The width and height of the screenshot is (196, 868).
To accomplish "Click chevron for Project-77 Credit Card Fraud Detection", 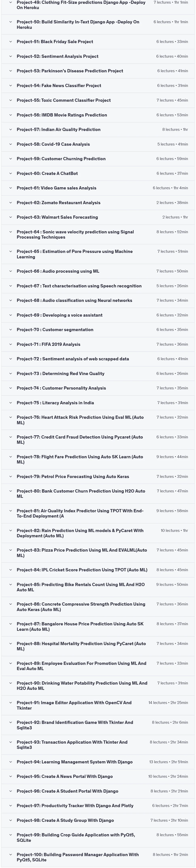I will click(x=10, y=437).
